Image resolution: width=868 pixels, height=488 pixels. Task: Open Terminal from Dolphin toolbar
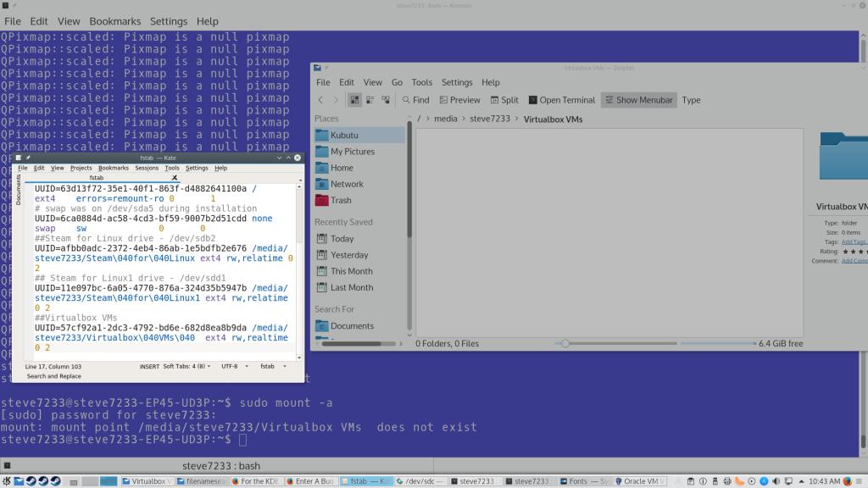pos(561,100)
